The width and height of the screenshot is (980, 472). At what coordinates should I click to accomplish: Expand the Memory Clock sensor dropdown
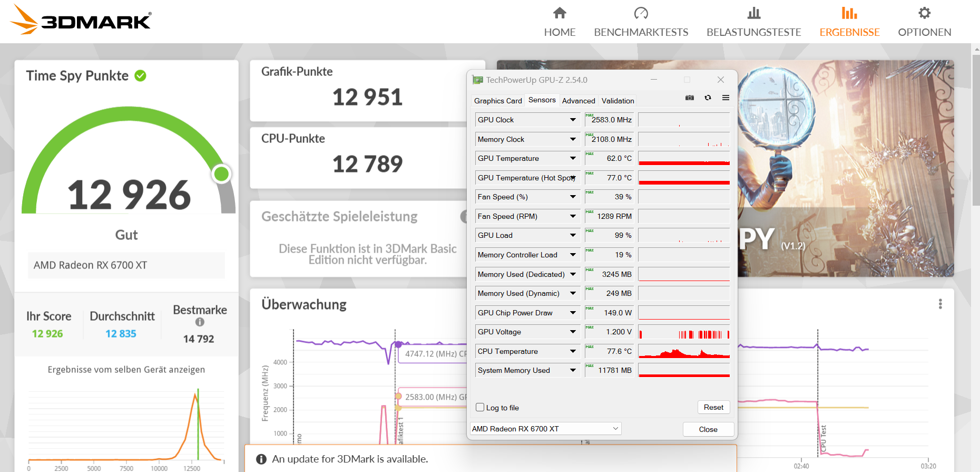click(x=573, y=139)
